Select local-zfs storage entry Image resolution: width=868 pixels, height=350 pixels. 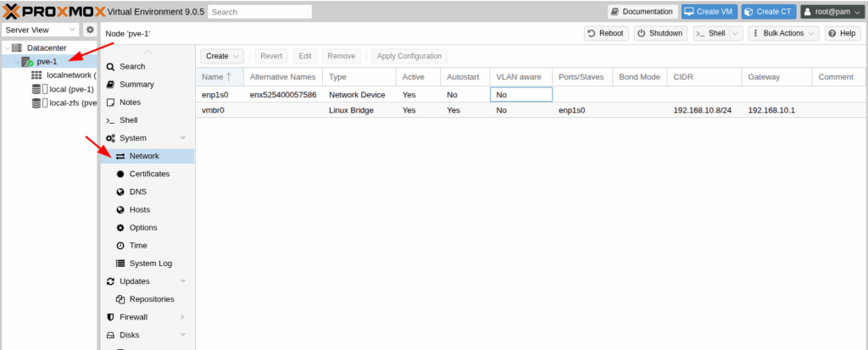pyautogui.click(x=64, y=103)
